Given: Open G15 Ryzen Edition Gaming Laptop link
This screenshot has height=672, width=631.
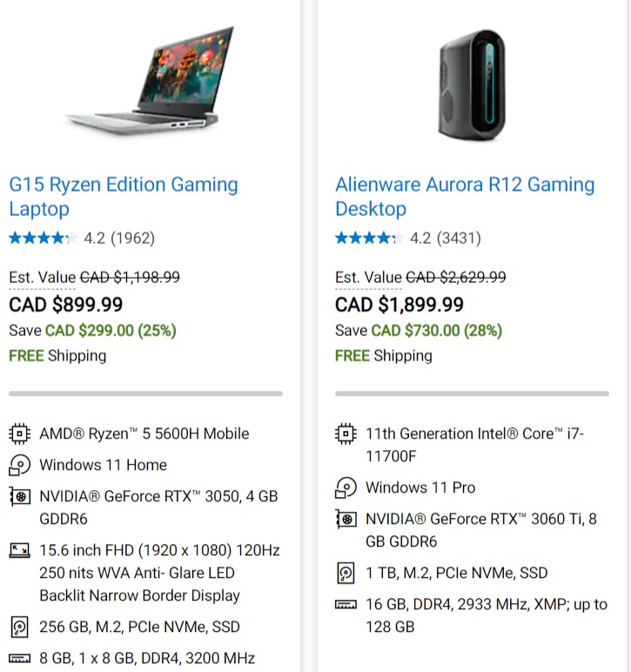Looking at the screenshot, I should 124,197.
